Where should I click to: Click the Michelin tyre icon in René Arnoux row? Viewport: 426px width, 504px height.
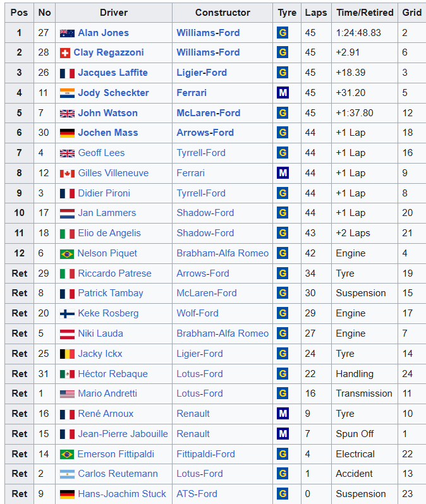(x=283, y=413)
